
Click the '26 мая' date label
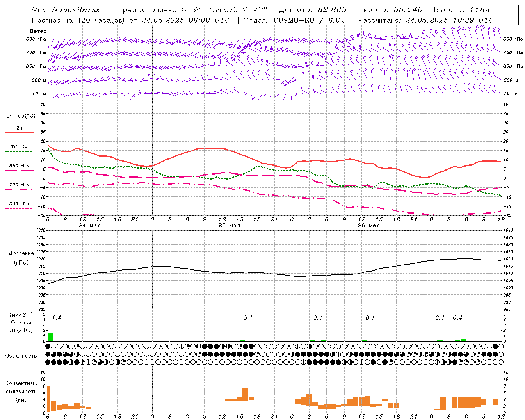pyautogui.click(x=368, y=226)
